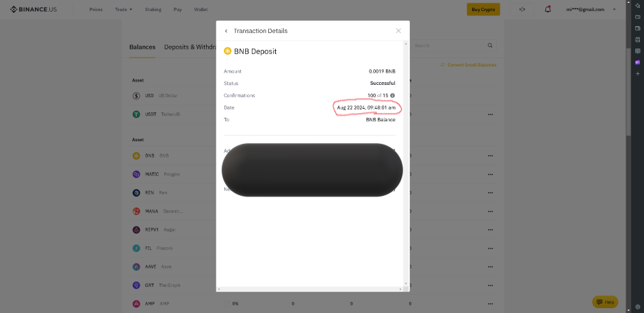Screen dimensions: 644x313
Task: Click the REN asset icon
Action: (x=136, y=192)
